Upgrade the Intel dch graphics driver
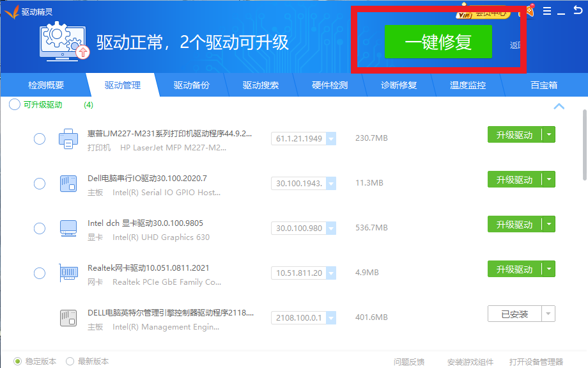 [x=514, y=224]
